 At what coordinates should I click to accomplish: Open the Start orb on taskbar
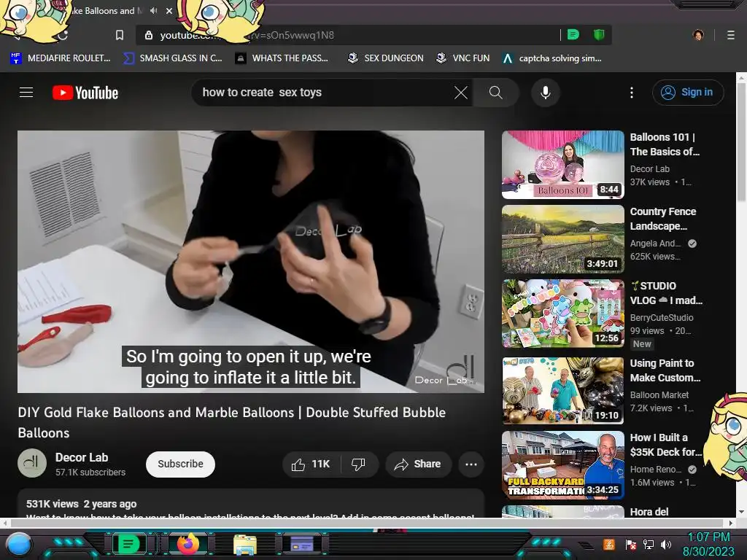[x=18, y=544]
